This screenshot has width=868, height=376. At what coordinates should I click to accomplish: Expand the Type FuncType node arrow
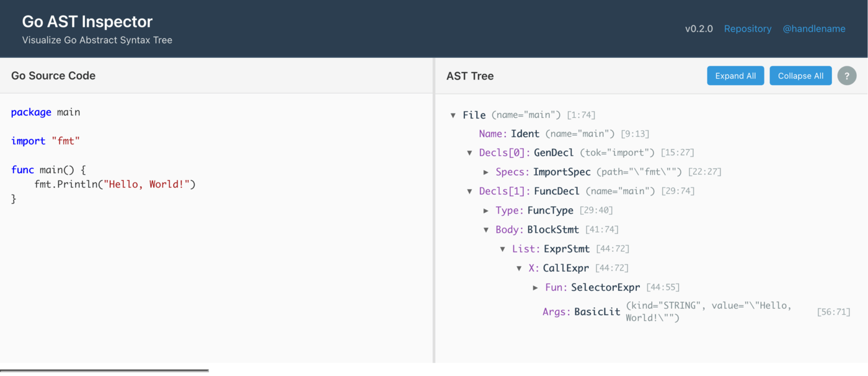tap(486, 211)
